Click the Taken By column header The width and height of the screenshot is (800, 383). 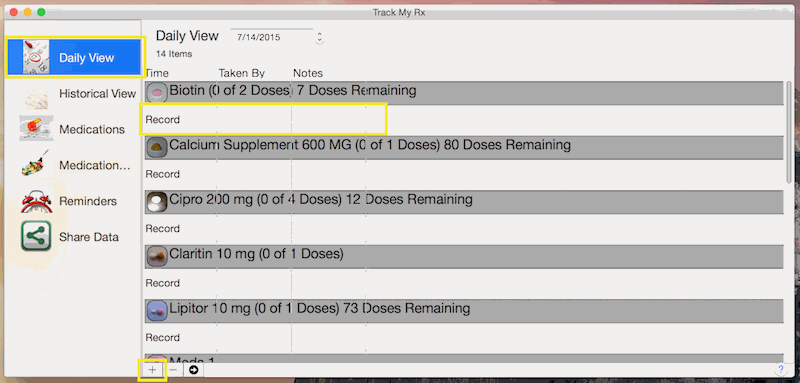tap(242, 73)
